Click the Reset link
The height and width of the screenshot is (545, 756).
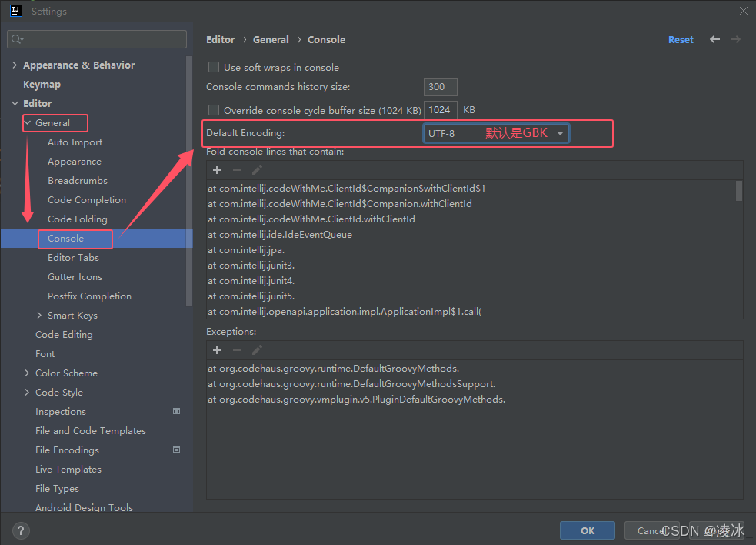tap(681, 40)
